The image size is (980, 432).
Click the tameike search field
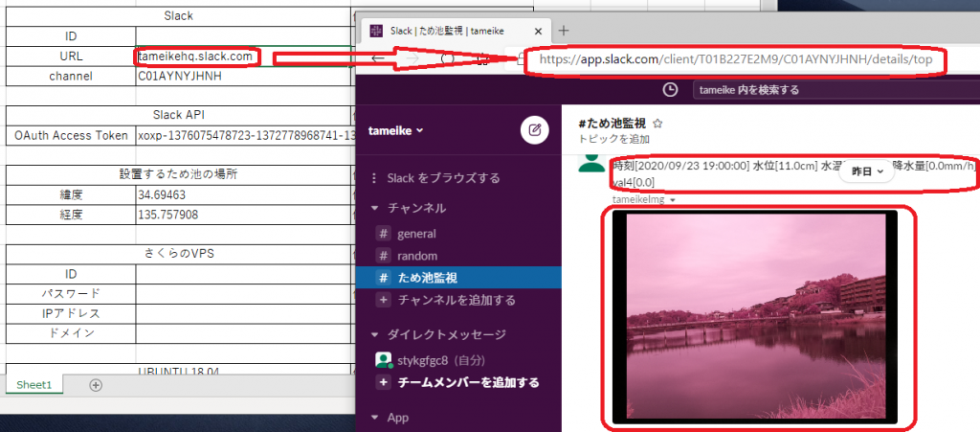click(x=746, y=90)
